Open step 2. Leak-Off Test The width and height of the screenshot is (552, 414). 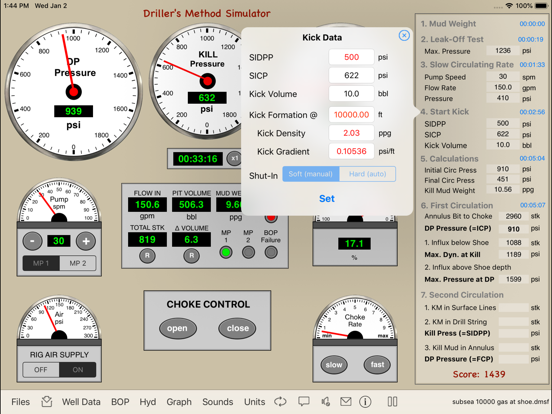(x=452, y=39)
